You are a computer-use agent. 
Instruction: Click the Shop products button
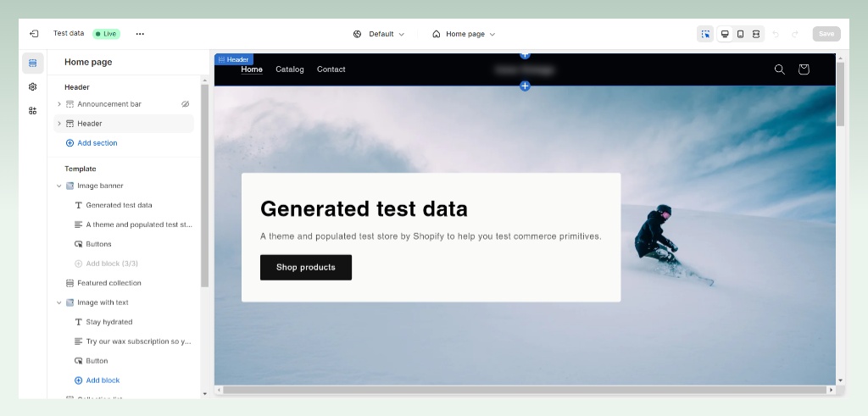(305, 267)
